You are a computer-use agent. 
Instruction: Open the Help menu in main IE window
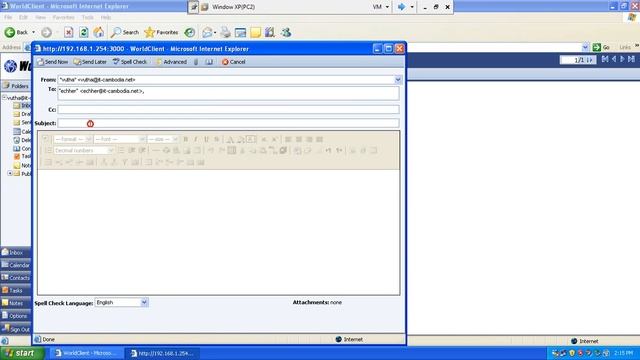point(106,17)
